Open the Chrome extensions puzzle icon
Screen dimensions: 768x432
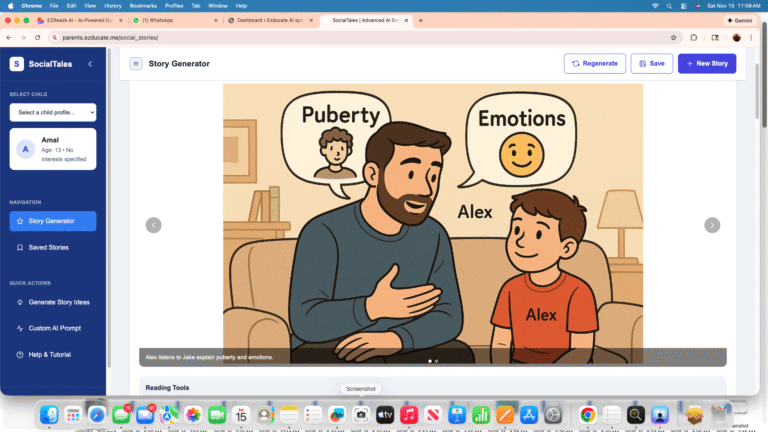pos(694,38)
